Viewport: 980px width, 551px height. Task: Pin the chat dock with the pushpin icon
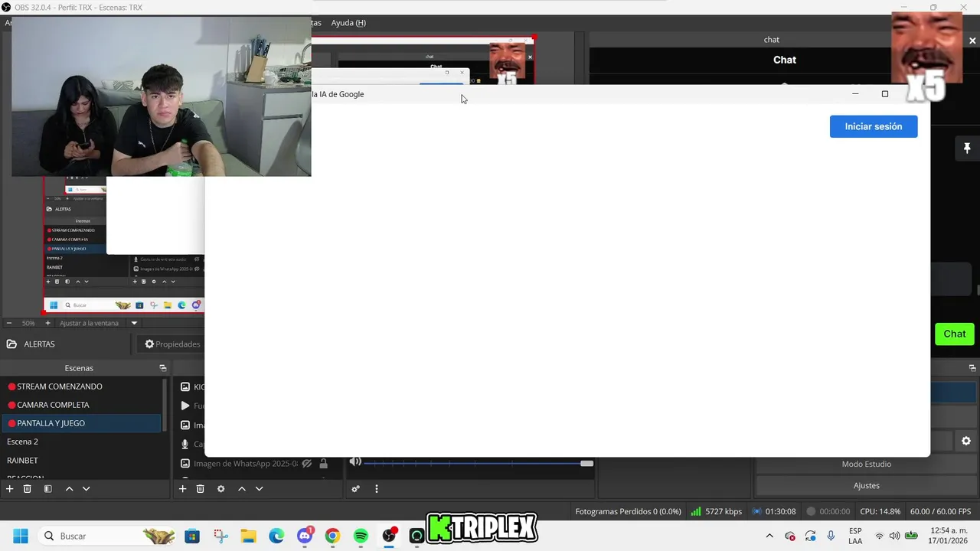[967, 148]
